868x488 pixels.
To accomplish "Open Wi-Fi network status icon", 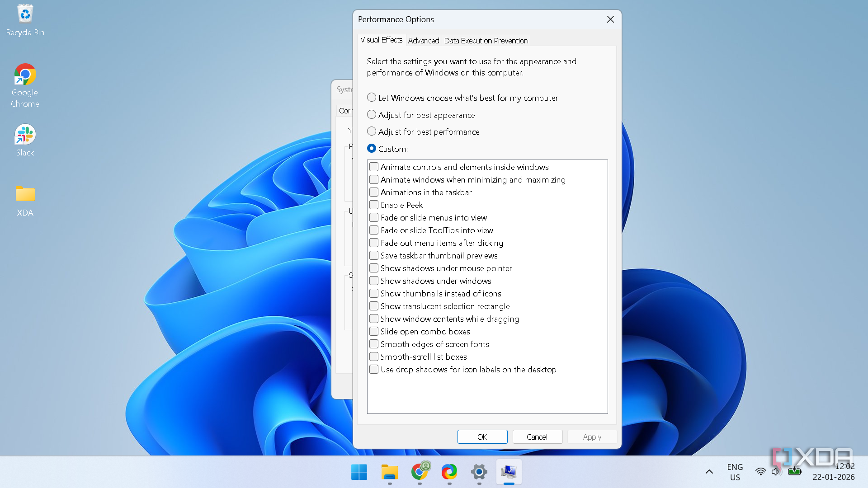I will coord(761,472).
